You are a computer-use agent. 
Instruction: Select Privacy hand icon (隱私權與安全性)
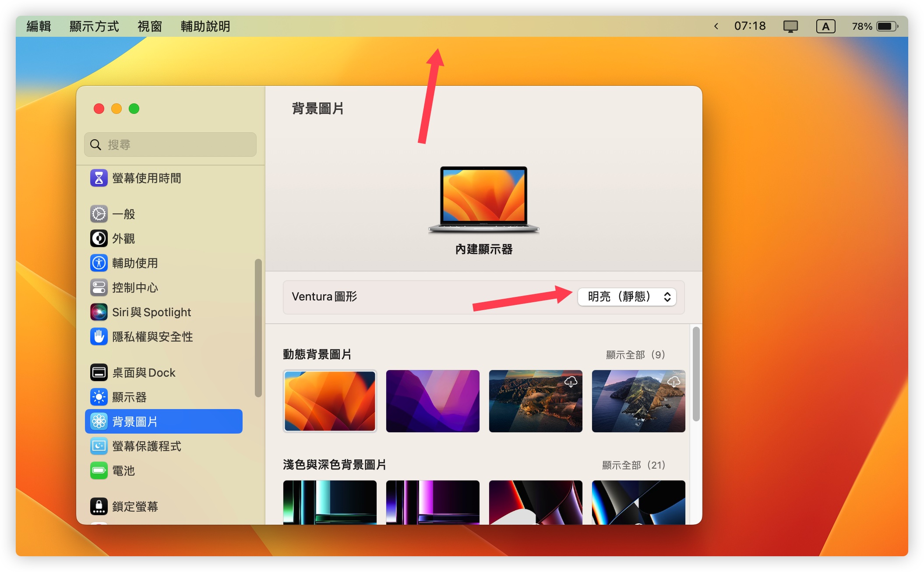pos(99,337)
